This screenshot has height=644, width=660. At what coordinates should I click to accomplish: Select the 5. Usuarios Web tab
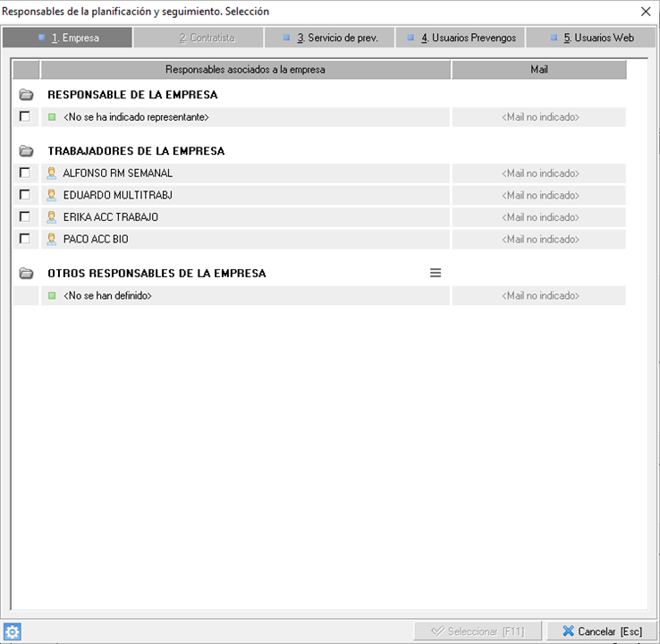click(x=591, y=38)
